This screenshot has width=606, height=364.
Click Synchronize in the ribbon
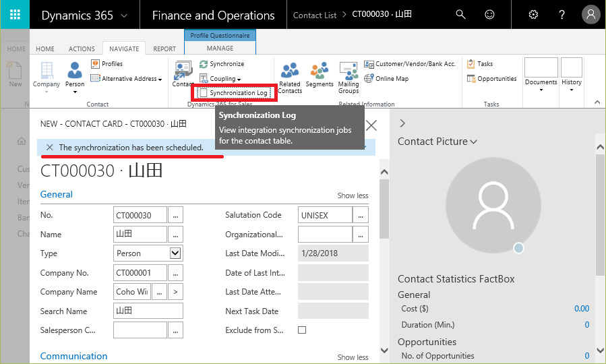[x=222, y=64]
